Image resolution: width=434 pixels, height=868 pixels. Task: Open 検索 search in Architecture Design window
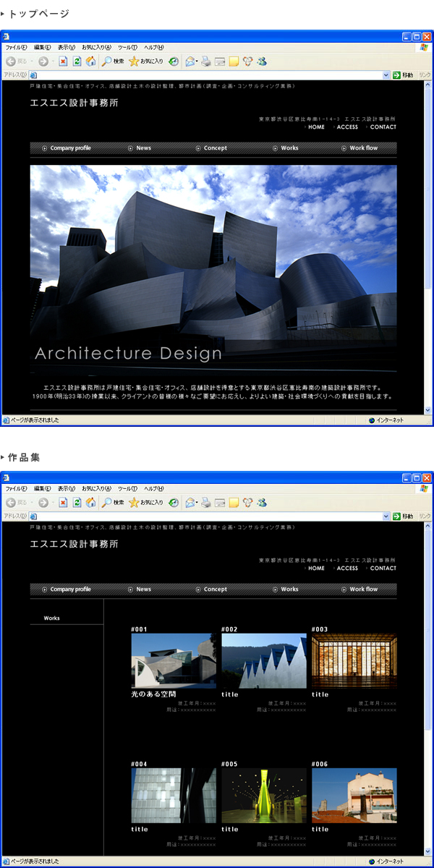click(113, 61)
